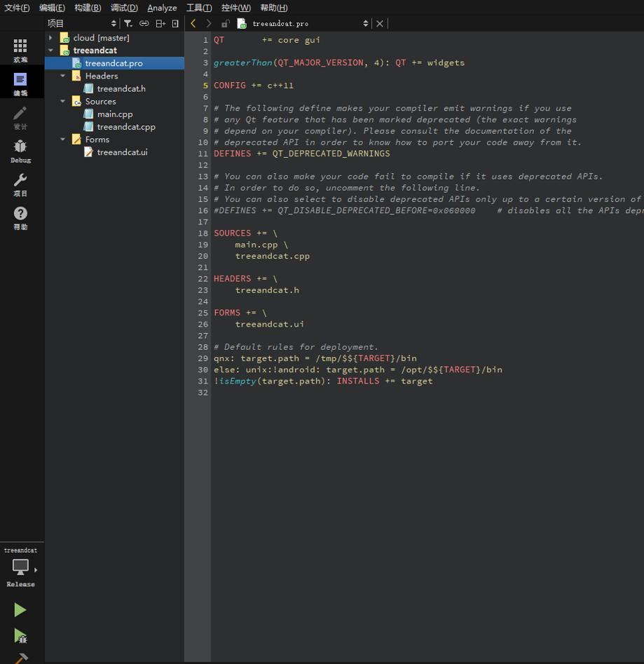Collapse the treeandcat project node
Image resolution: width=644 pixels, height=664 pixels.
pos(50,50)
